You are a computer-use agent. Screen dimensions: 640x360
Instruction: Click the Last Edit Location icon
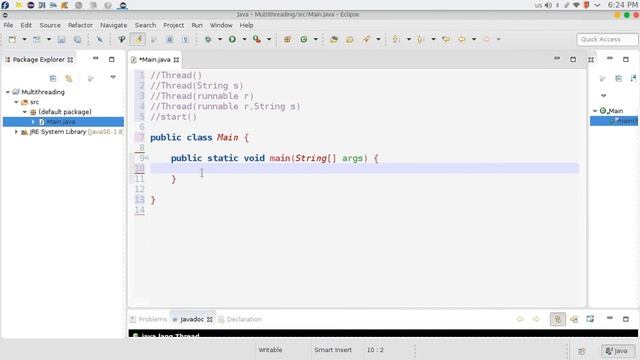click(x=446, y=39)
